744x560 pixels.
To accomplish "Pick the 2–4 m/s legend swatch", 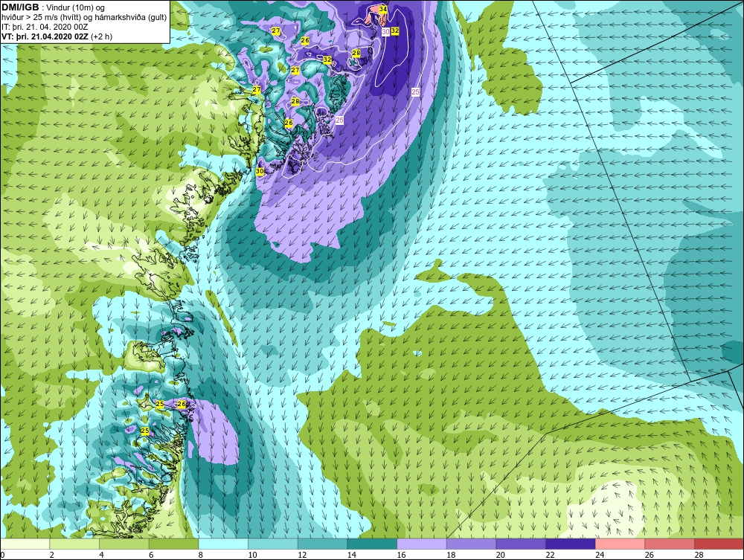I will [x=74, y=544].
